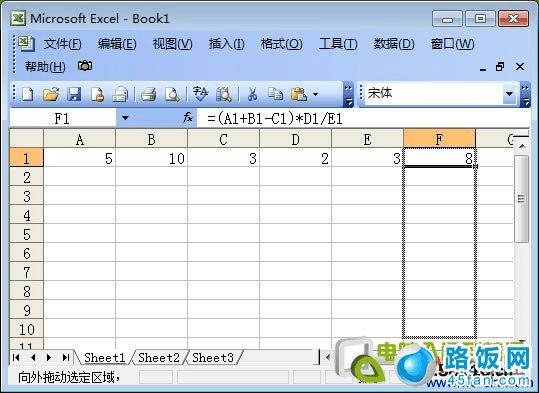Image resolution: width=539 pixels, height=393 pixels.
Task: Open Print Preview magnifier icon
Action: coord(172,94)
